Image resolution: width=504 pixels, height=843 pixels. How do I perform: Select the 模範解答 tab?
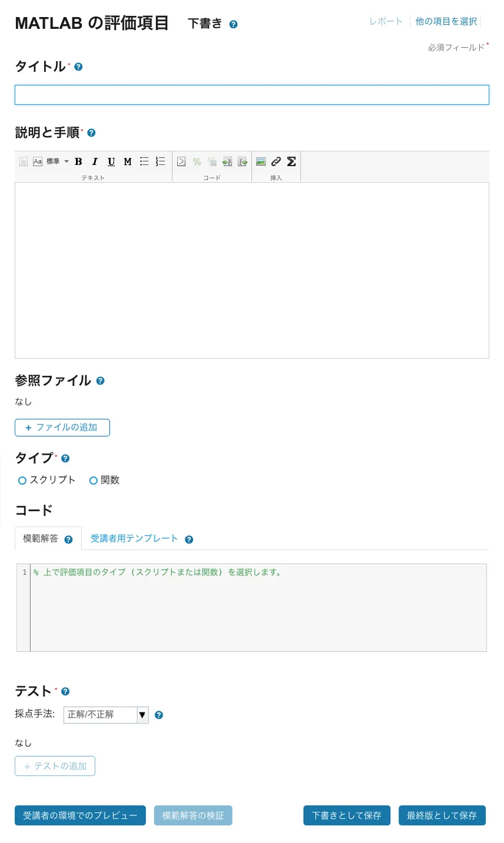pyautogui.click(x=41, y=538)
